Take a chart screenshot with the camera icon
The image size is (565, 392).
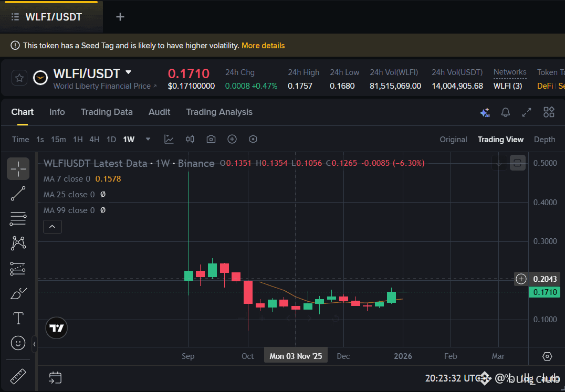pyautogui.click(x=211, y=139)
